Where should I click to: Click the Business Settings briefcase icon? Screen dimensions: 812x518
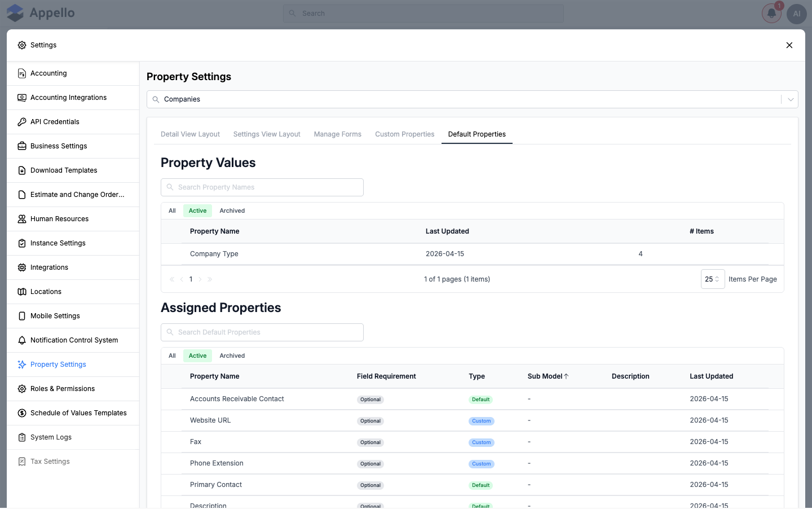tap(22, 146)
